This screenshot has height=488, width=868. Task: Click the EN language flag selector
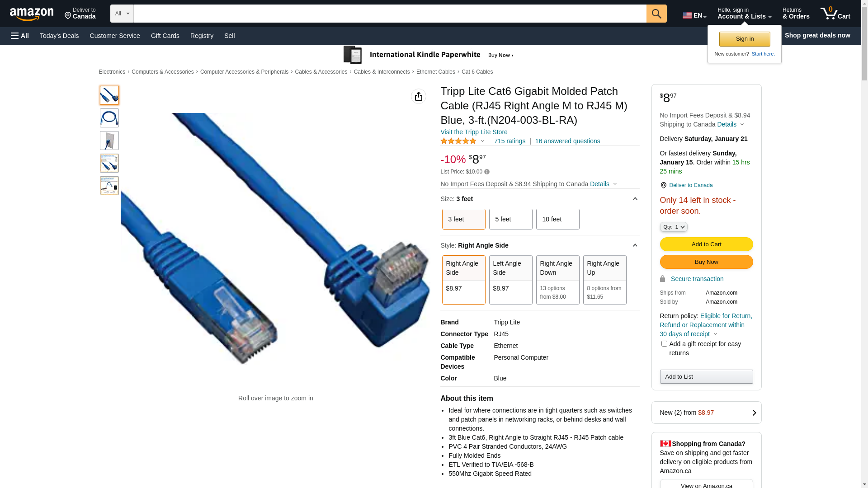(x=694, y=15)
